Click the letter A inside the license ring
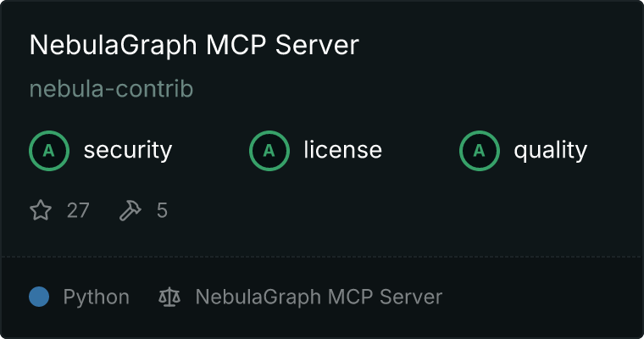Screen dimensions: 644x339 [269, 151]
